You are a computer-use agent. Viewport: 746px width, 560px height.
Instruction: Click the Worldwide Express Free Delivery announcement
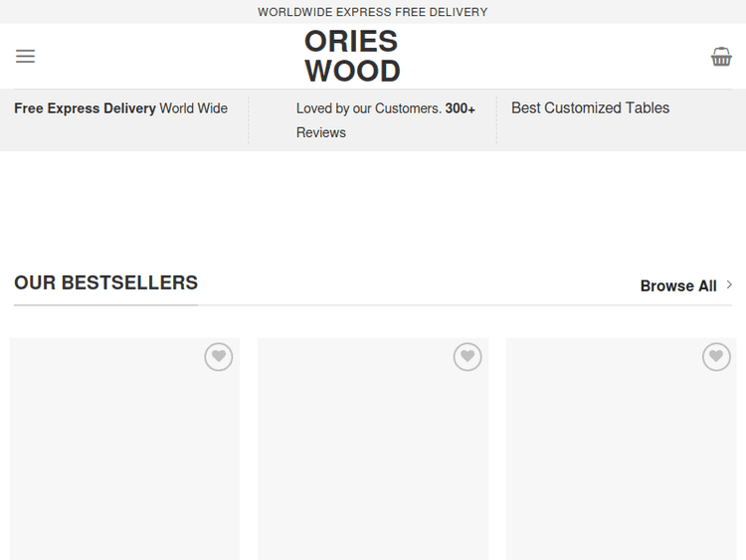pyautogui.click(x=373, y=12)
